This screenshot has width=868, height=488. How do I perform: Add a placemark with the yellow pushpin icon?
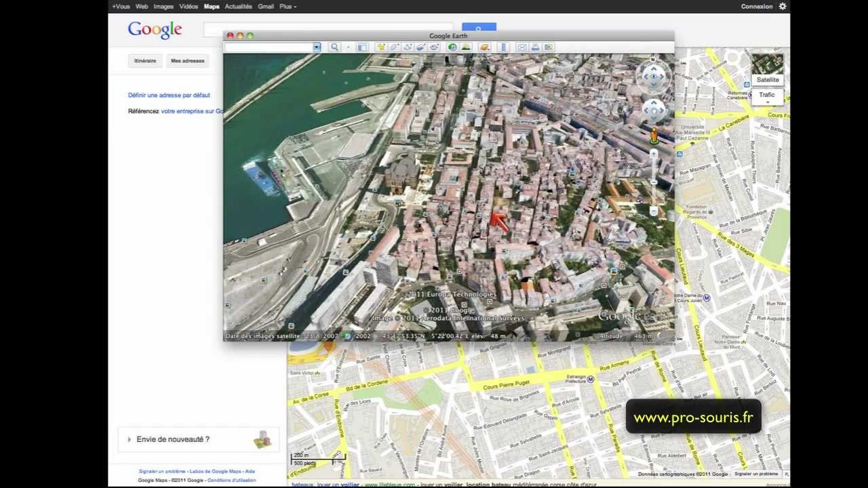[x=381, y=47]
